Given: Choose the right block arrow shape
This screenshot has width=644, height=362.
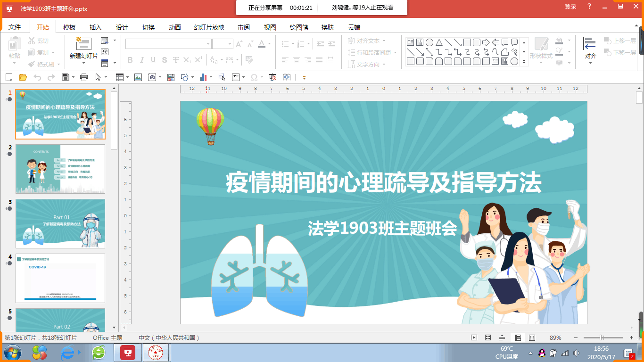Looking at the screenshot, I should click(486, 42).
